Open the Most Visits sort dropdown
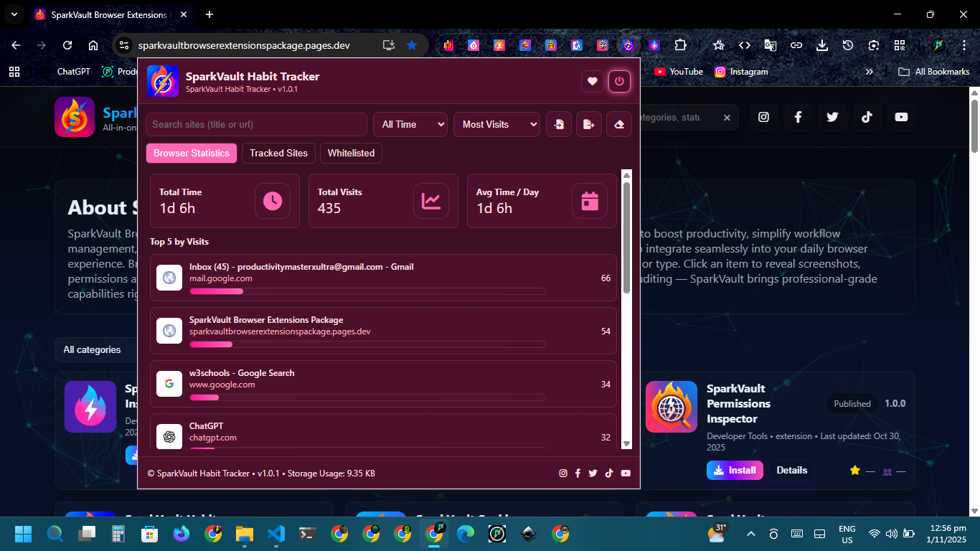 496,124
